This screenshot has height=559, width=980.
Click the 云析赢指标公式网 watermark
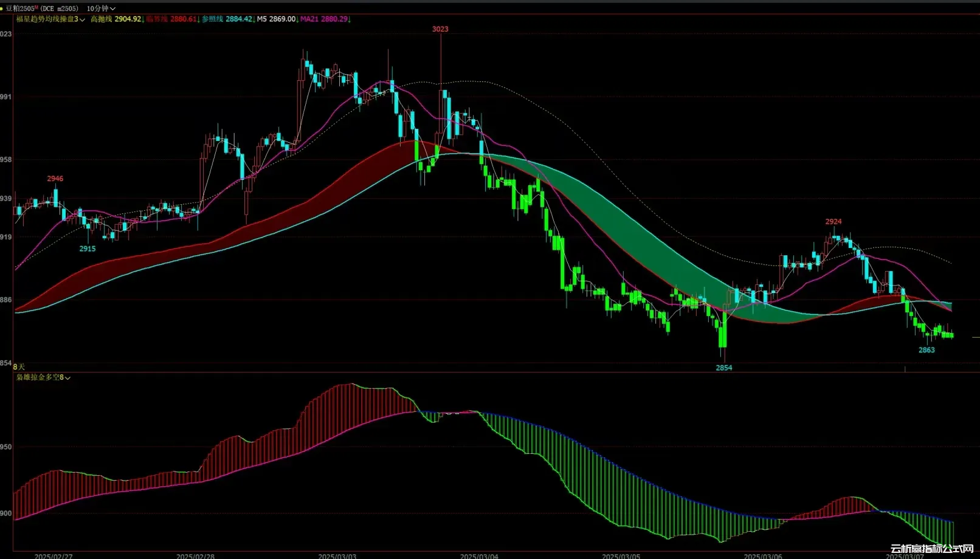932,549
